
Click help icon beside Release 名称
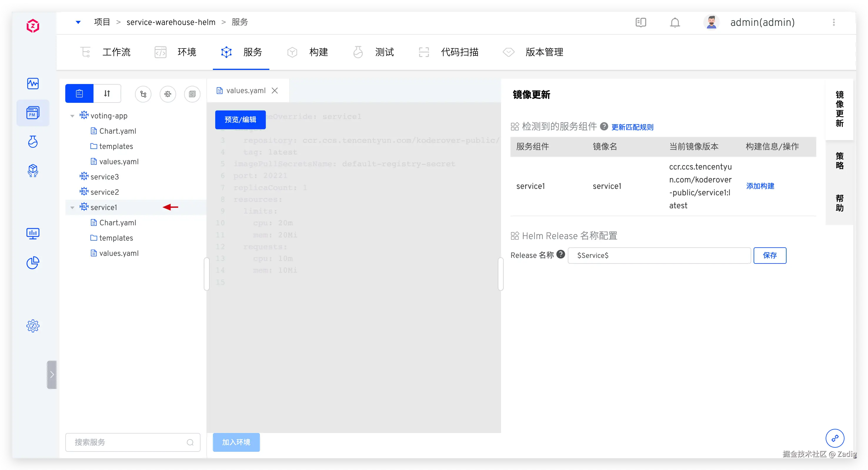(x=561, y=254)
